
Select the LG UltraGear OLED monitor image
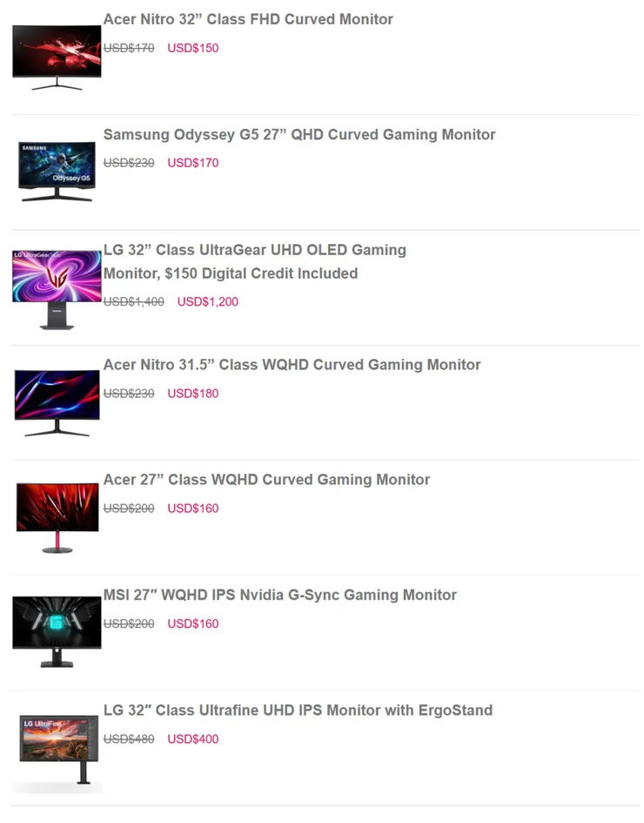pyautogui.click(x=57, y=290)
